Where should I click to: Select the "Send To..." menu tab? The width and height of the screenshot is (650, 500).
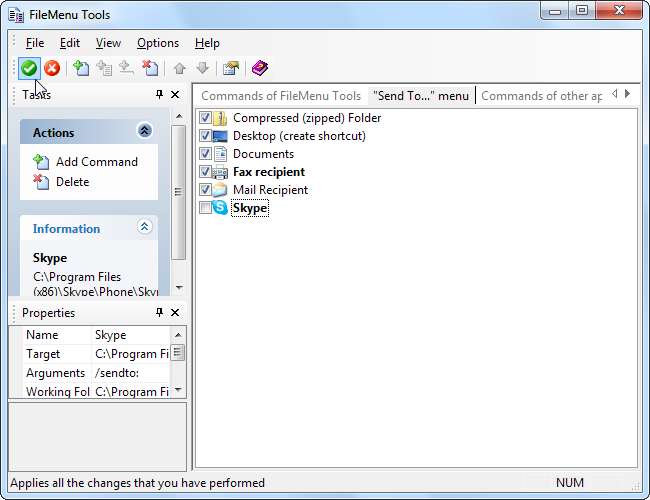click(421, 96)
